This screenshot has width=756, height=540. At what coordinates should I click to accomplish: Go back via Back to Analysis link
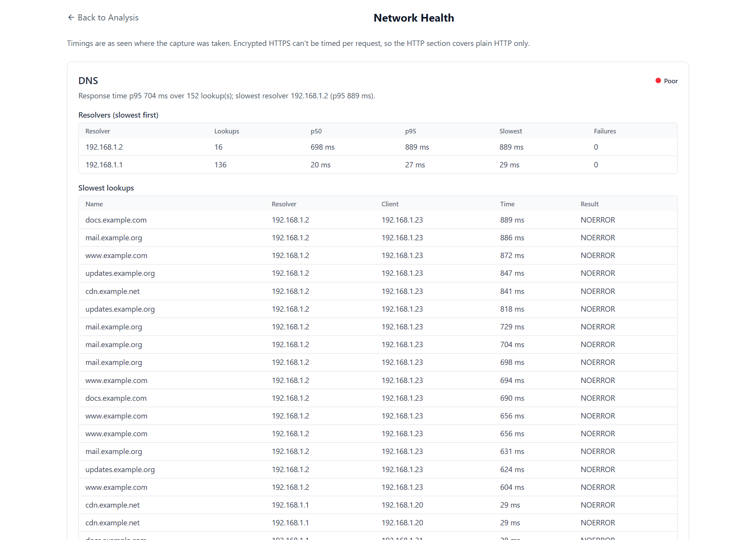(103, 18)
